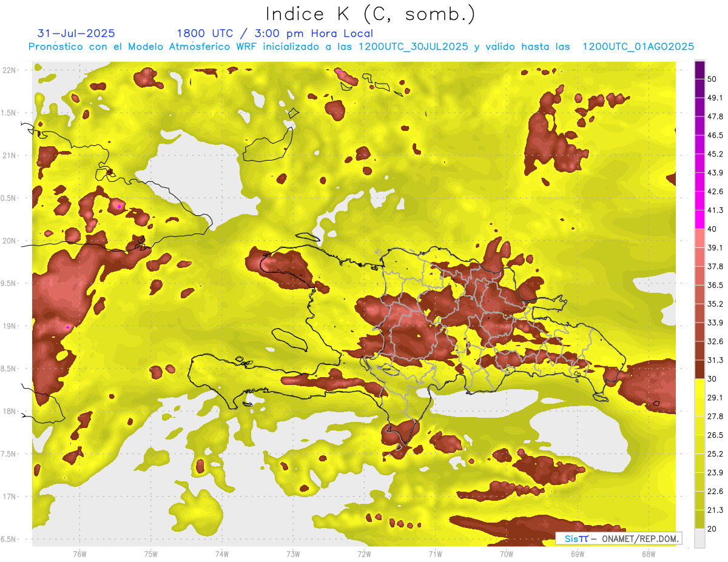Click color scale value "21.3"
This screenshot has width=728, height=562.
click(715, 510)
